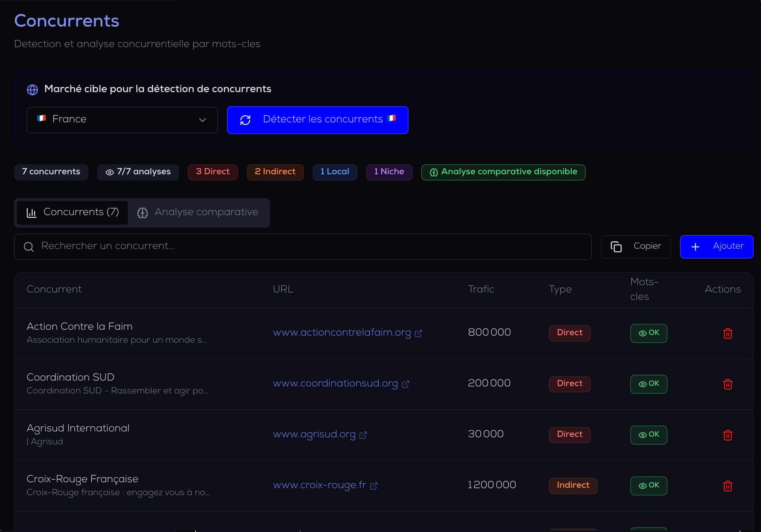Click the globe icon near Marché cible
Screen dimensions: 761x532
(32, 90)
